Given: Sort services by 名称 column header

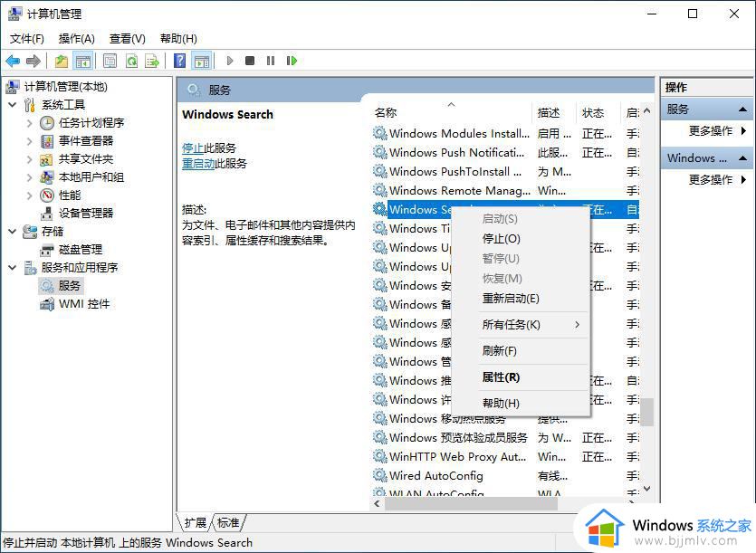Looking at the screenshot, I should [451, 112].
